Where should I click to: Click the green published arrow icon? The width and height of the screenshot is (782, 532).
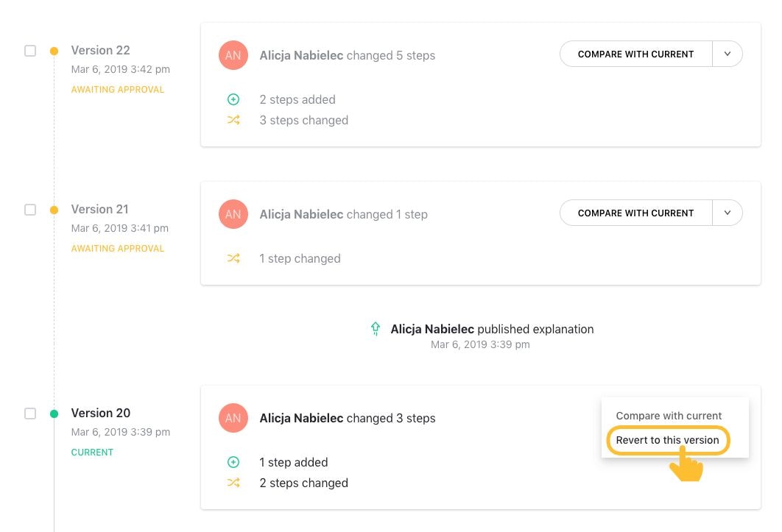[x=376, y=329]
